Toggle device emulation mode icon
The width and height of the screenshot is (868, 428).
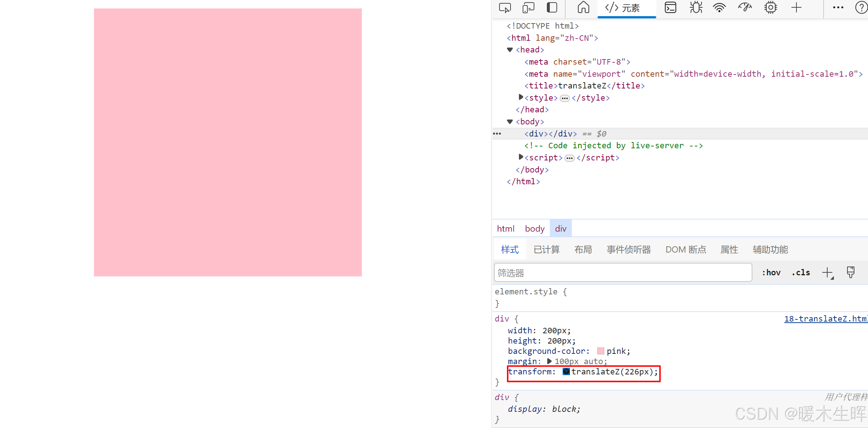point(529,8)
